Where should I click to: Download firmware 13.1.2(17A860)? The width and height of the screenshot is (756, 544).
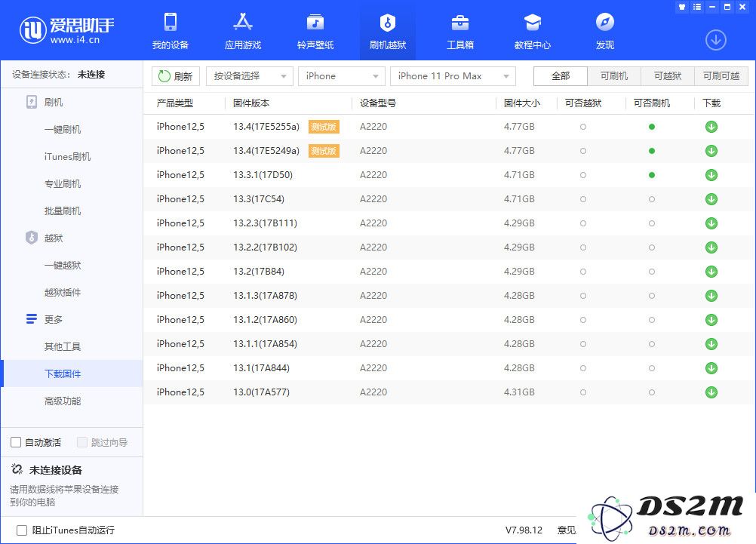pos(711,320)
